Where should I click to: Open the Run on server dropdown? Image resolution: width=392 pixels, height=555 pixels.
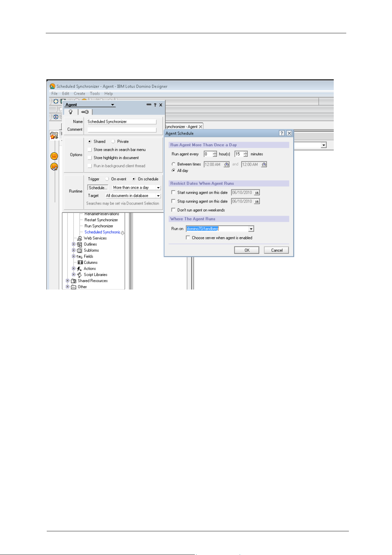point(251,229)
